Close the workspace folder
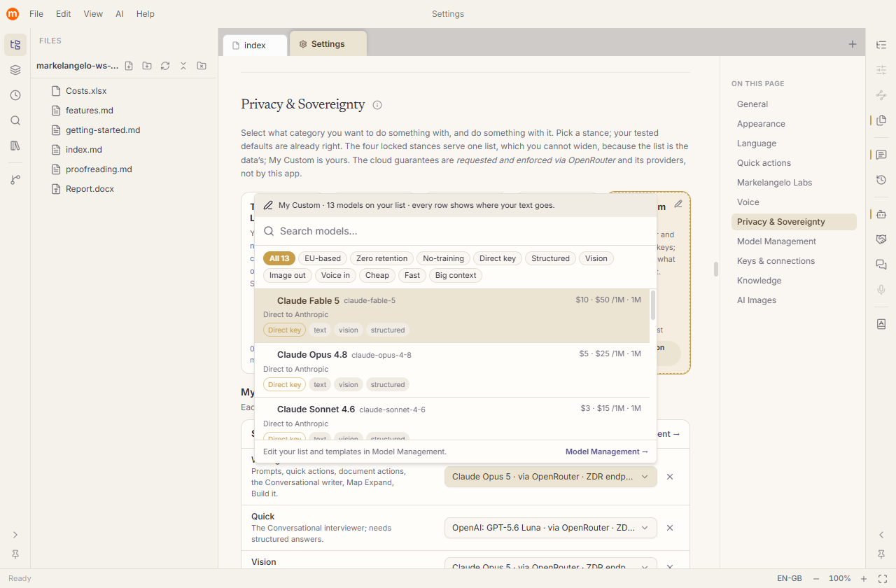896x588 pixels. (202, 66)
